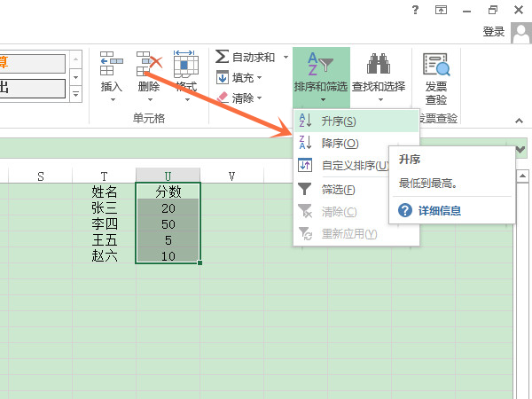
Task: Click the AutoSum sigma icon
Action: pyautogui.click(x=222, y=57)
